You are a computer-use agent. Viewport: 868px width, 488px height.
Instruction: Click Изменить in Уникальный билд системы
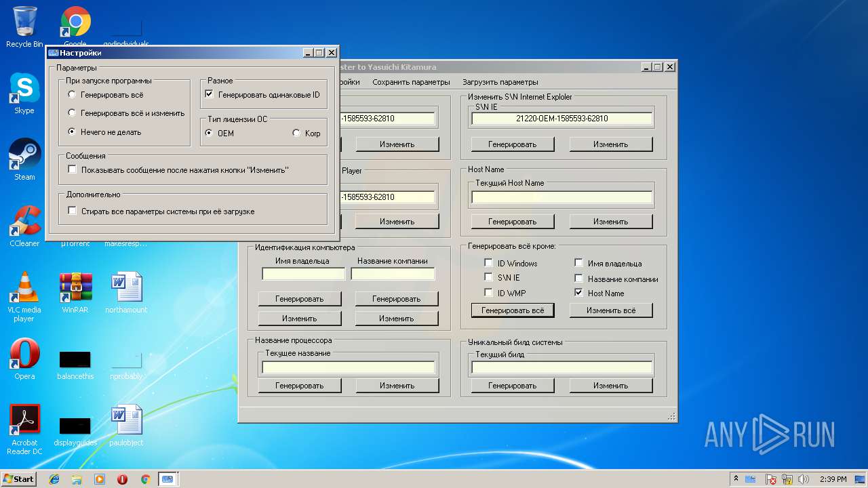611,386
